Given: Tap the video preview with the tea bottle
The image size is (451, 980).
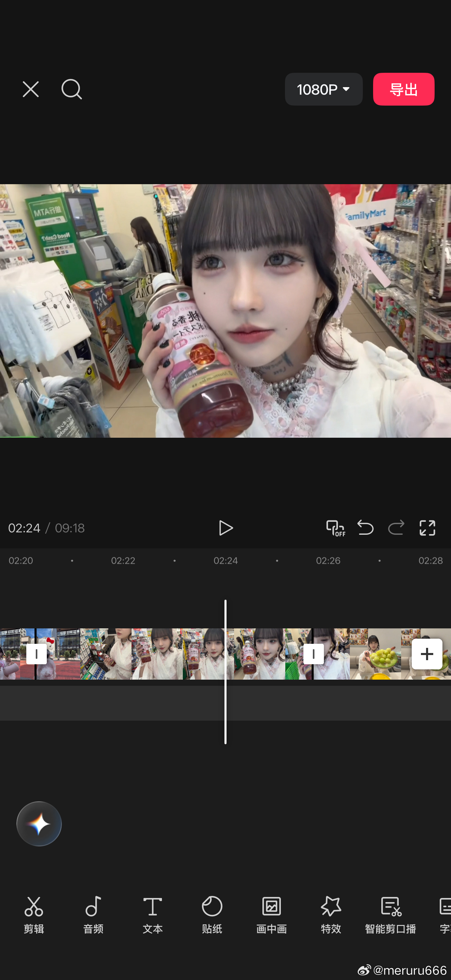Looking at the screenshot, I should pyautogui.click(x=225, y=311).
